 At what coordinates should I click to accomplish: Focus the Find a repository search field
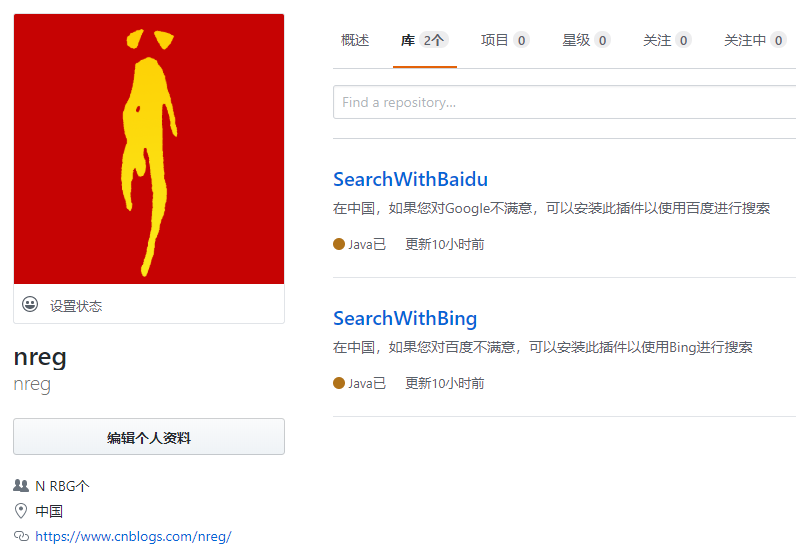pyautogui.click(x=565, y=102)
